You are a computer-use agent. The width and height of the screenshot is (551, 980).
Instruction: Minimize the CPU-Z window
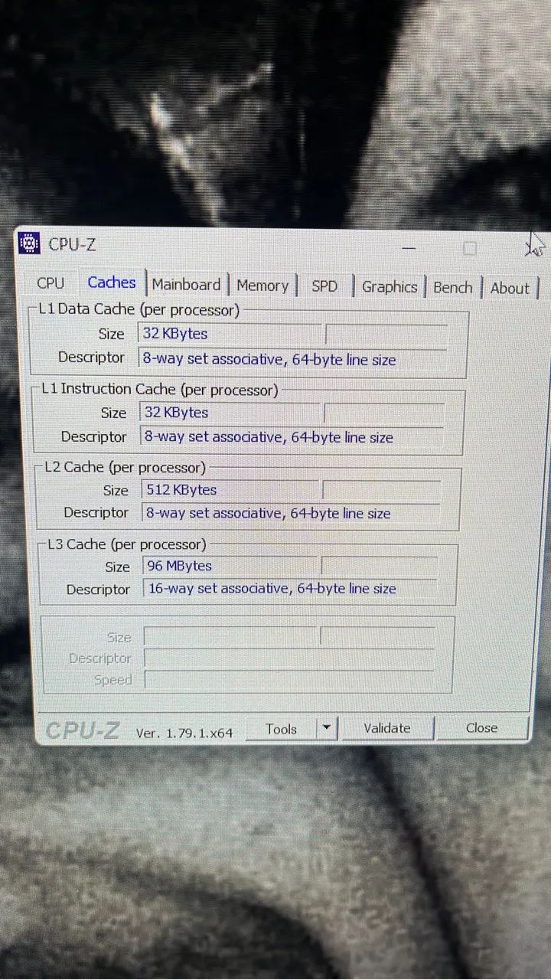[409, 247]
